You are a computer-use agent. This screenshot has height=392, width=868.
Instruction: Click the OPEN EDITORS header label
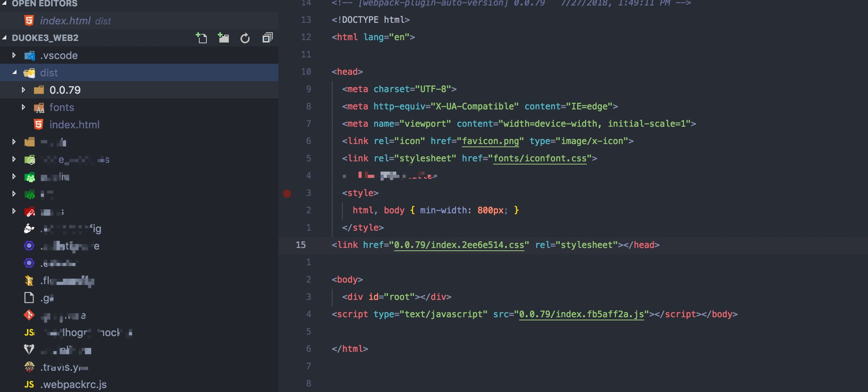tap(44, 4)
